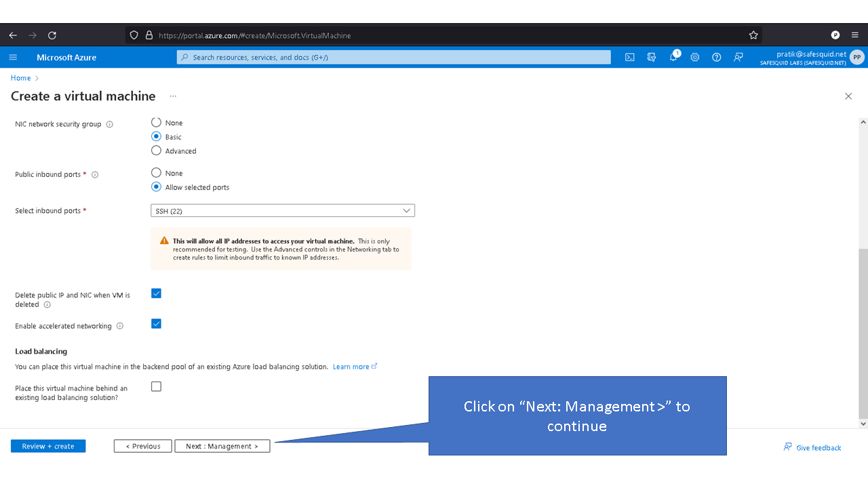Viewport: 868px width, 488px height.
Task: Click Next : Management button
Action: pos(222,446)
